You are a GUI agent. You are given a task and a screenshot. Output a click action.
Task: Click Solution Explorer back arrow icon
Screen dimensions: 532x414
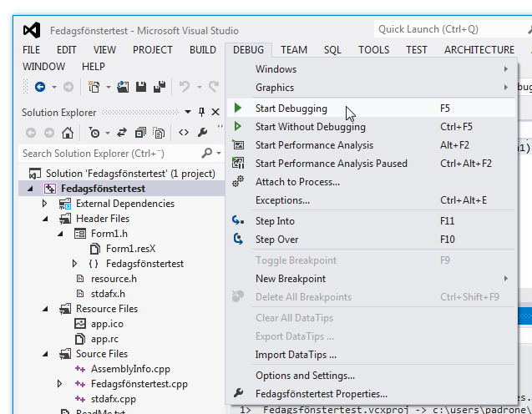point(31,133)
